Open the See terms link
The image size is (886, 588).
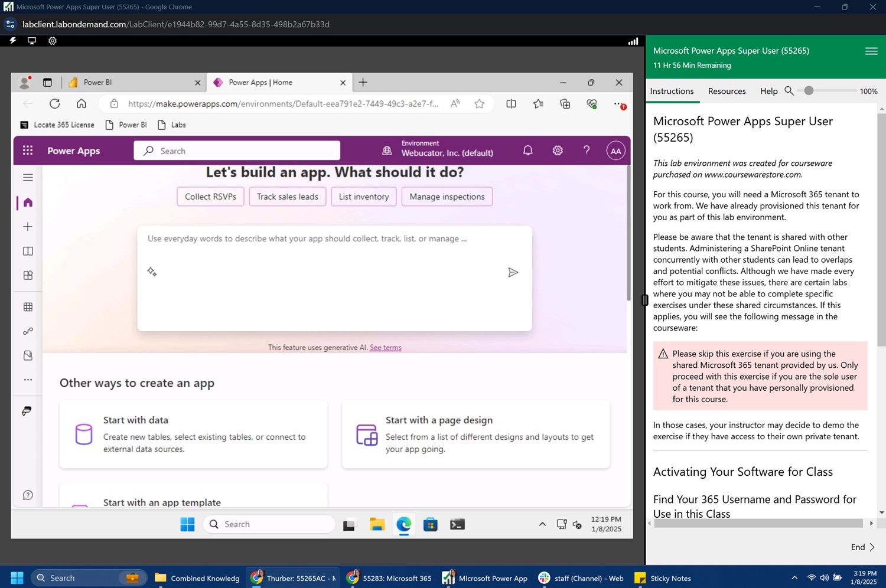(385, 347)
